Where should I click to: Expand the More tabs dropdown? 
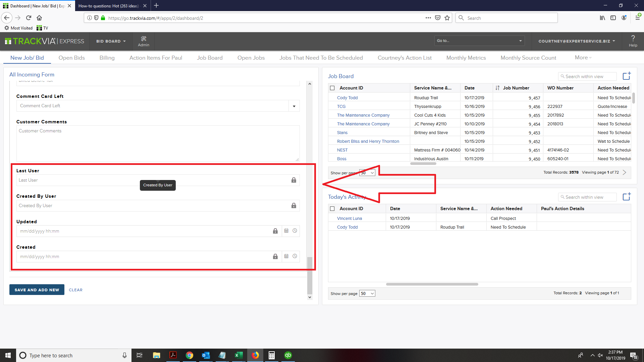(583, 58)
